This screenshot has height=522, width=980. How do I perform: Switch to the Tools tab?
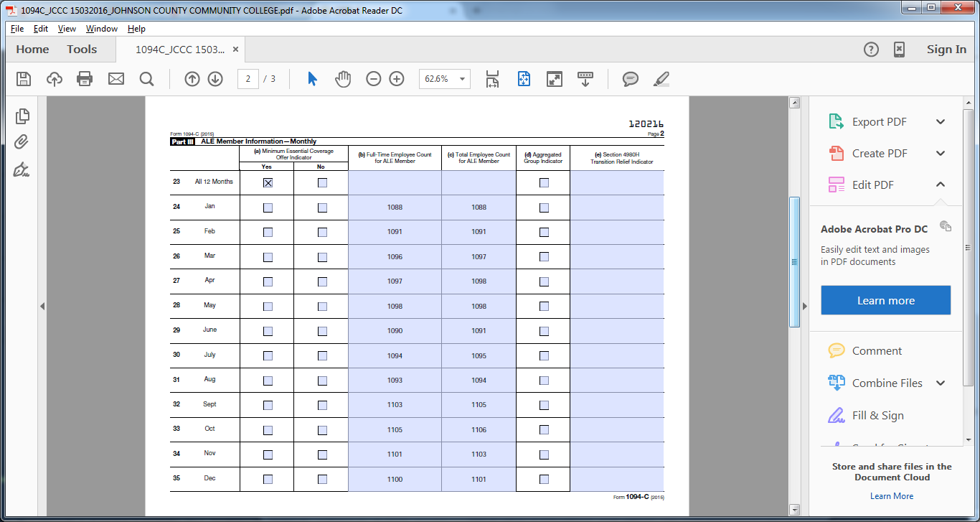click(82, 50)
